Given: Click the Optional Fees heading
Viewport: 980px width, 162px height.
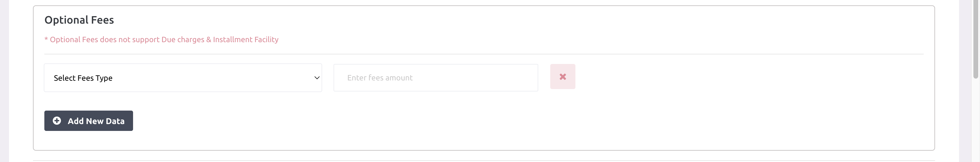Looking at the screenshot, I should (79, 20).
